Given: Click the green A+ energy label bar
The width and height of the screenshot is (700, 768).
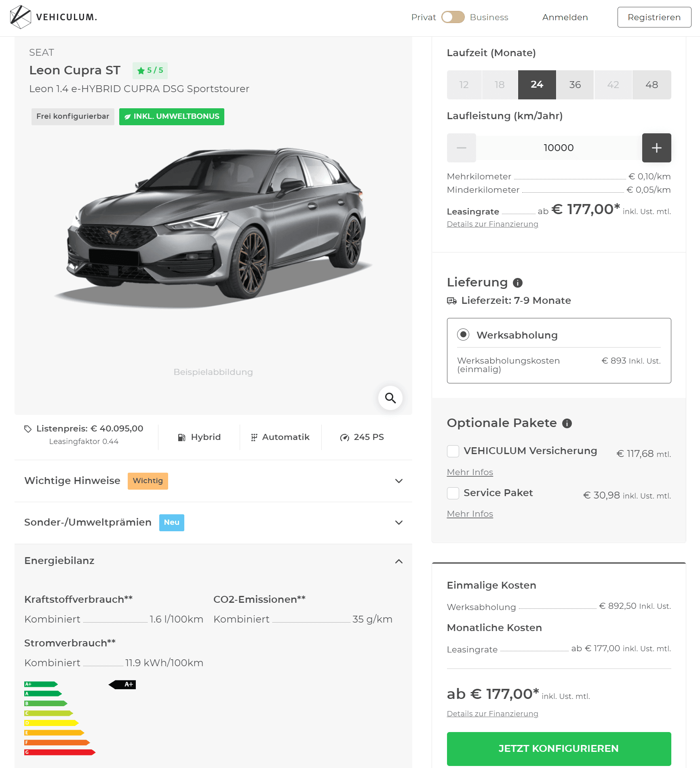Looking at the screenshot, I should [x=41, y=684].
